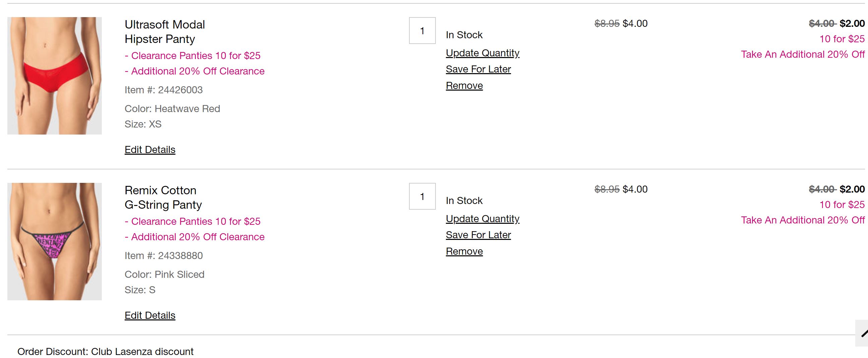Remove the Remix Cotton G-String Panty
This screenshot has width=868, height=358.
pos(464,251)
